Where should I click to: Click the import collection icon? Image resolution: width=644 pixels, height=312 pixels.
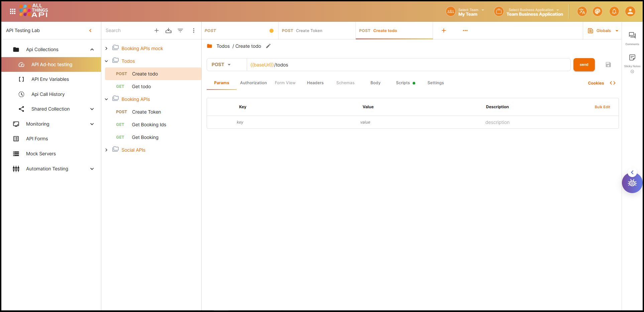click(x=169, y=31)
